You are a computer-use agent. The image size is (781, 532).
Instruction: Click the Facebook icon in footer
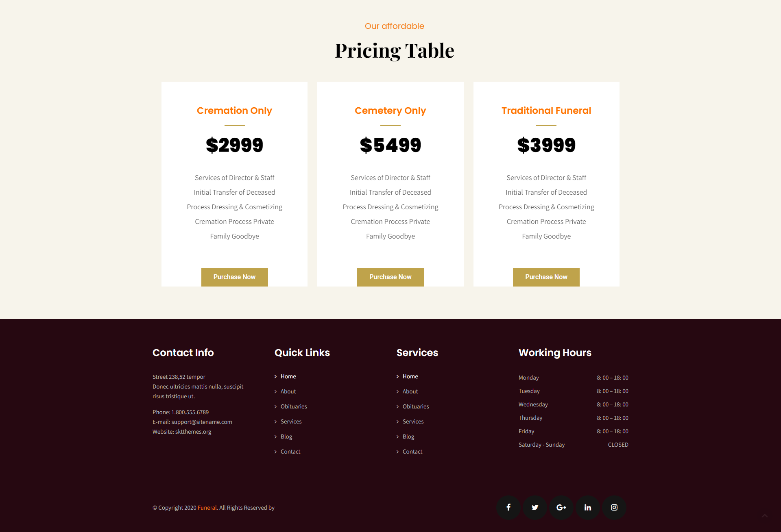508,507
